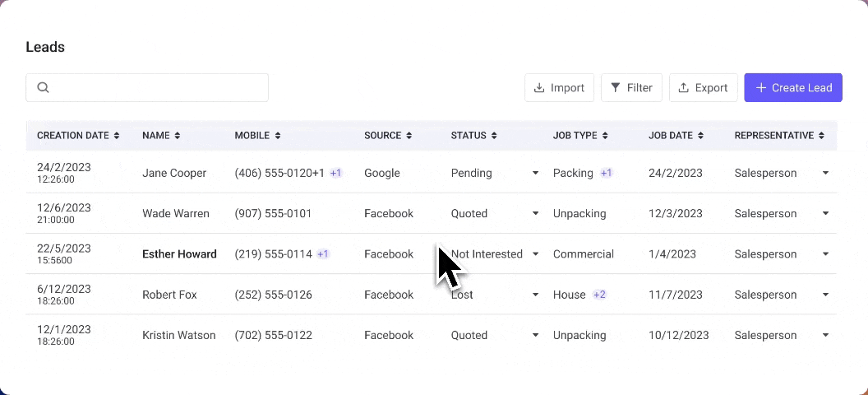Viewport: 868px width, 395px height.
Task: Sort leads by Name column arrows
Action: coord(177,136)
